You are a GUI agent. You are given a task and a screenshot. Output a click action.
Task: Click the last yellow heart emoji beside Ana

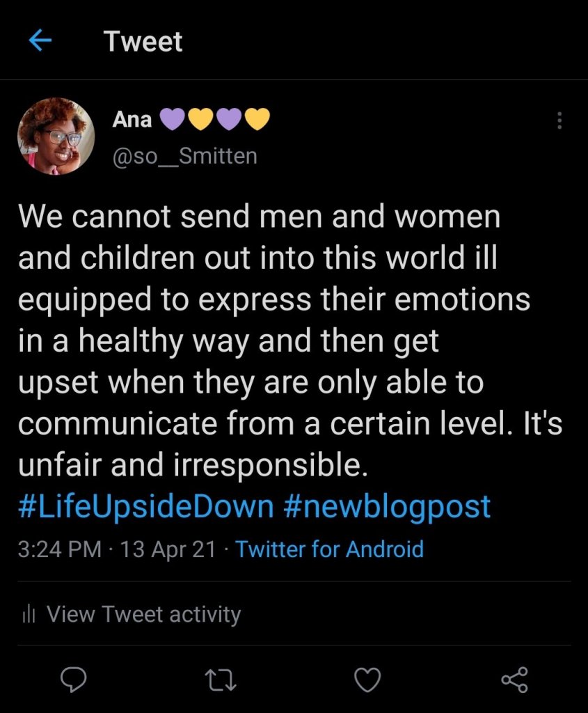257,120
